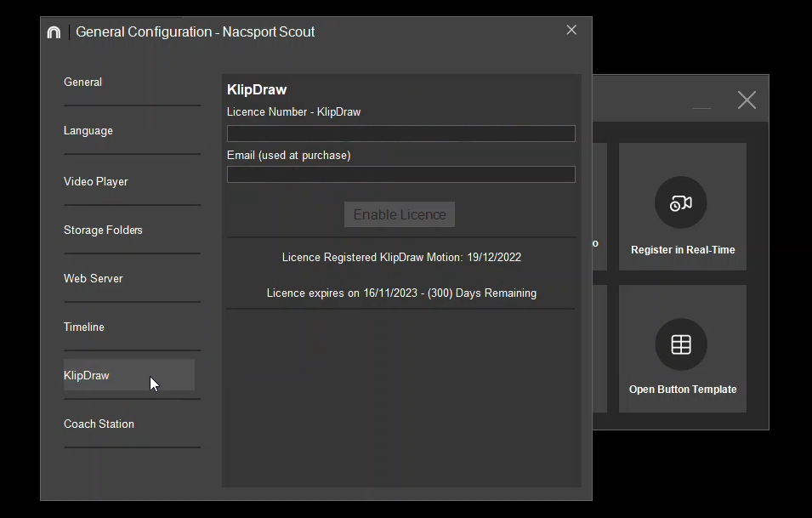Click the Nacsport logo icon in title bar

[54, 32]
